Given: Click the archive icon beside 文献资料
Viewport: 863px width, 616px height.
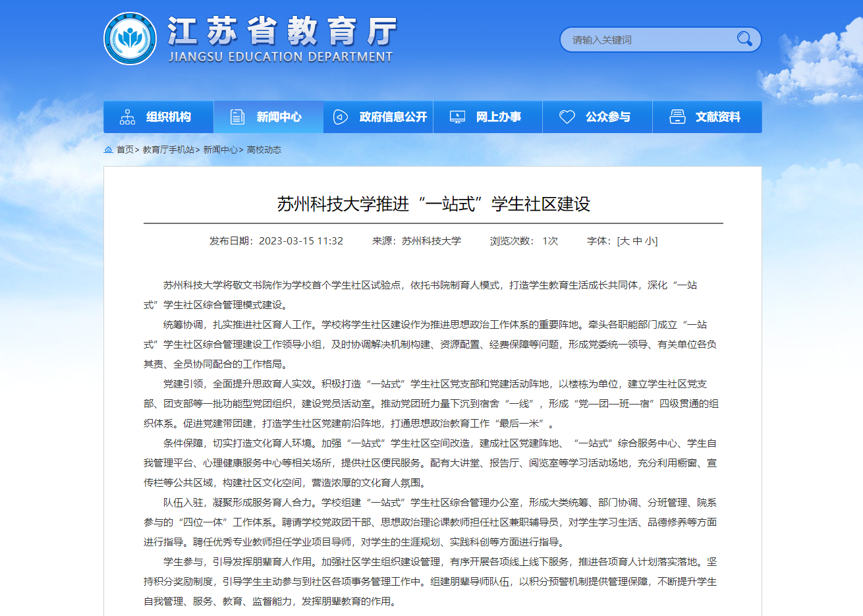Looking at the screenshot, I should (677, 117).
